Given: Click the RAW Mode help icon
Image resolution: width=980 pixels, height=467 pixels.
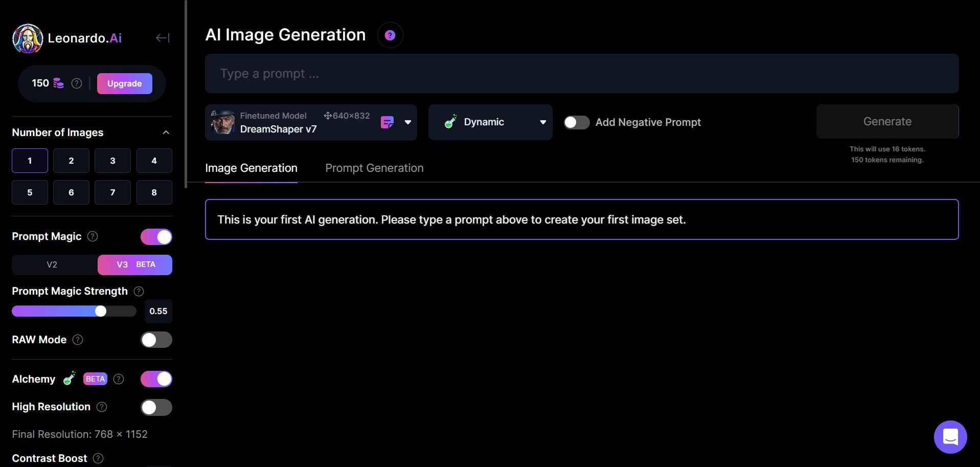Looking at the screenshot, I should pyautogui.click(x=78, y=340).
